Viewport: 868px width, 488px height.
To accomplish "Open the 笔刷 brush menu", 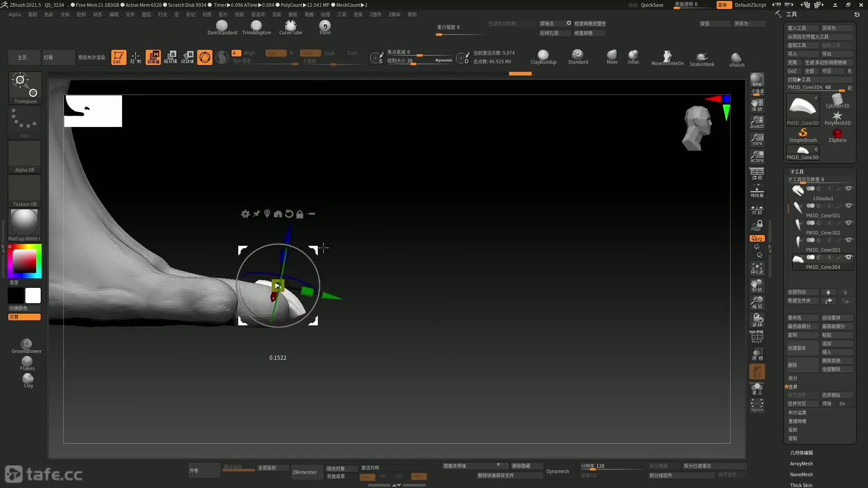I will 33,14.
